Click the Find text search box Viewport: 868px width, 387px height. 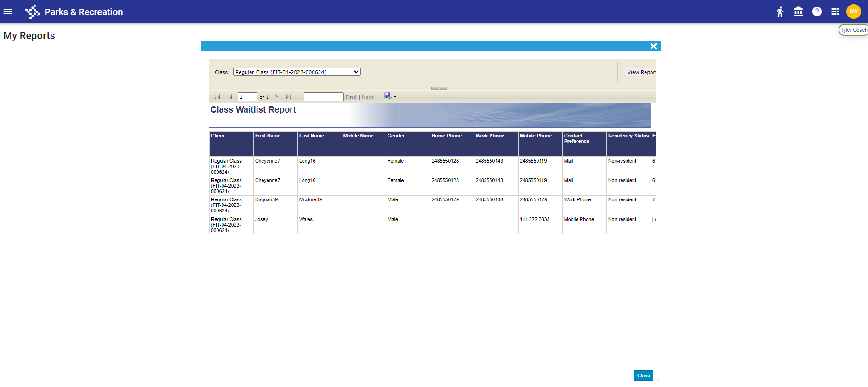tap(323, 97)
